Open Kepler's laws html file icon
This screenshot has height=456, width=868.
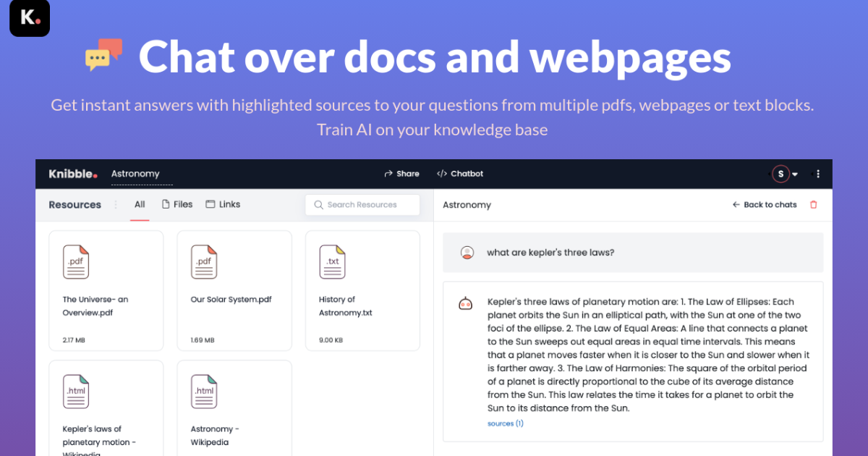coord(75,392)
